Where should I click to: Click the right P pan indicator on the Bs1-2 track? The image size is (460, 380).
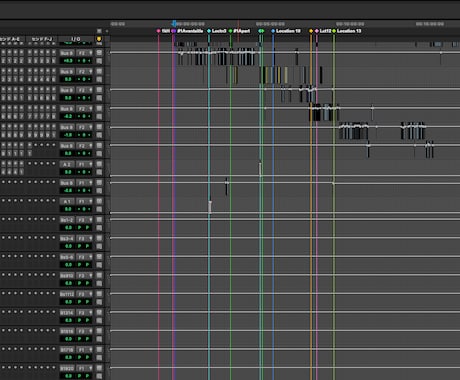coord(88,228)
